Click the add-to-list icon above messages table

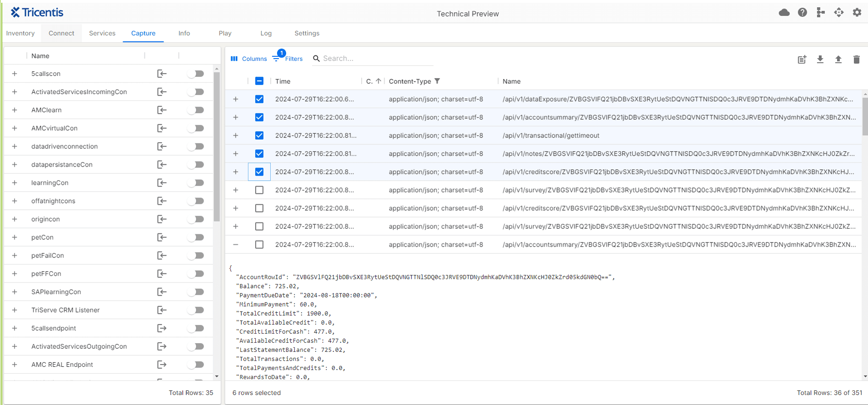pos(802,59)
